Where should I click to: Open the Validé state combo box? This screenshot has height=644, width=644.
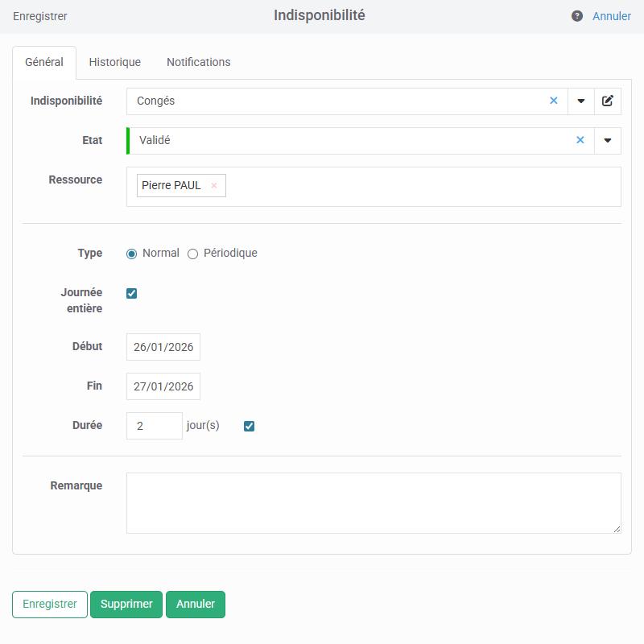point(360,140)
